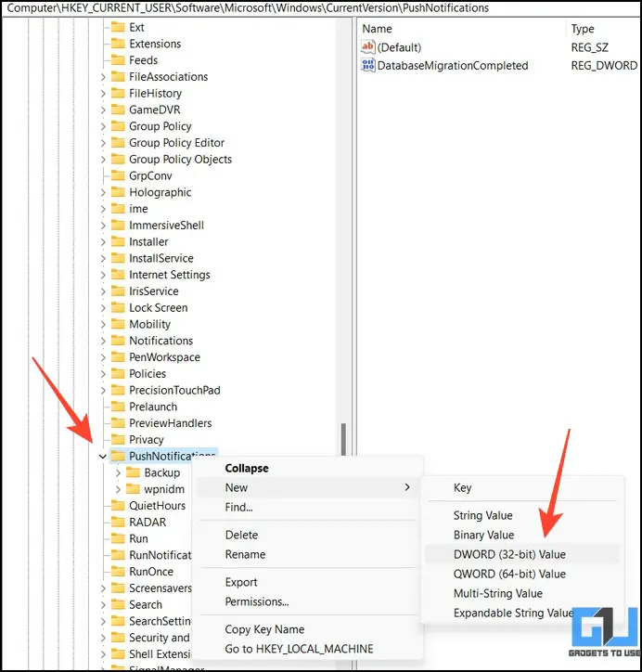Select the PreviewHandlers key
Screen dimensions: 642x672
(171, 423)
